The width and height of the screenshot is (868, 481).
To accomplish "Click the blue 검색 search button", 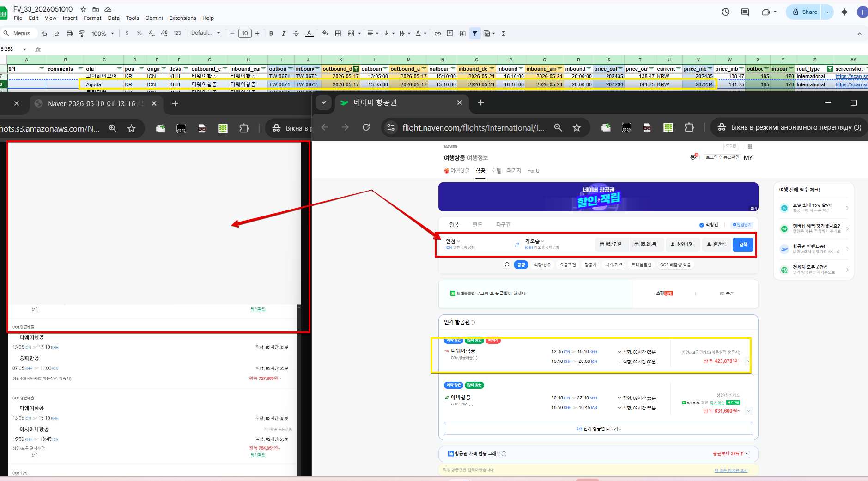I will (x=743, y=244).
